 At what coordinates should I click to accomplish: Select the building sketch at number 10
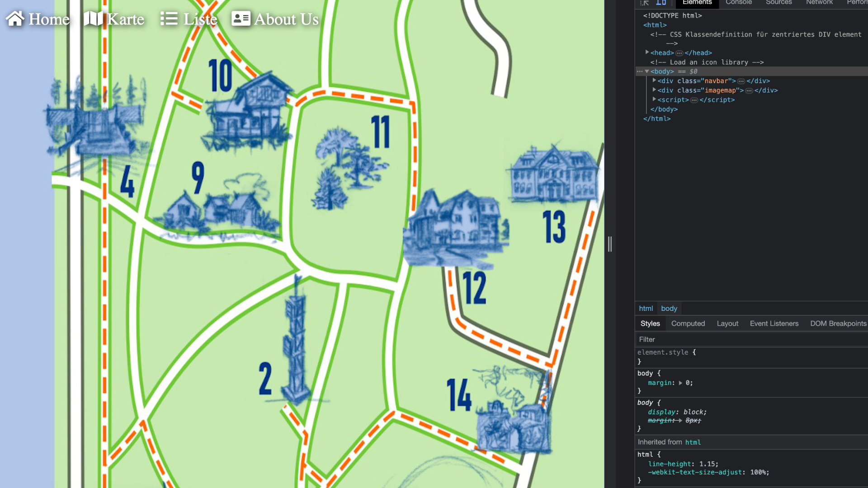(x=247, y=111)
